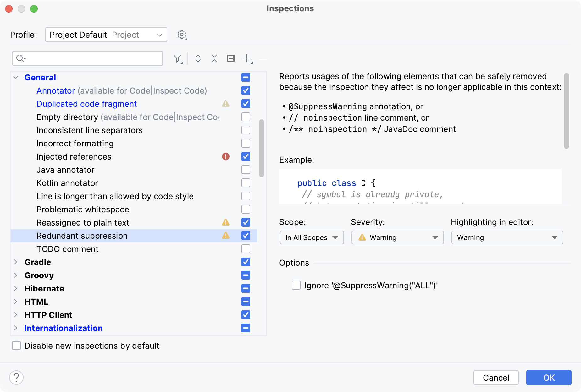This screenshot has height=392, width=581.
Task: Click the Cancel button
Action: coord(496,378)
